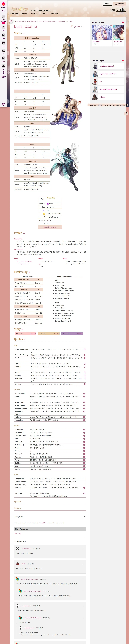Play the Prince Display quote audio
The height and width of the screenshot is (644, 129).
[x=84, y=393]
